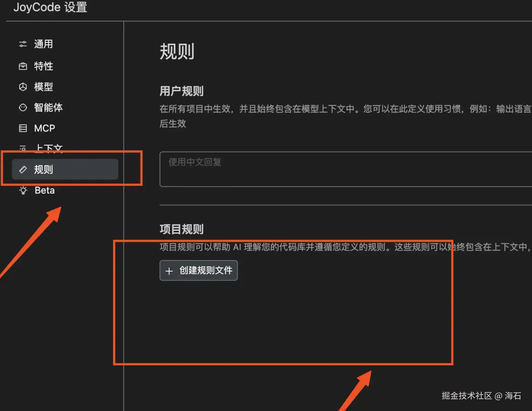
Task: Click the lightbulb icon for Beta
Action: [23, 190]
